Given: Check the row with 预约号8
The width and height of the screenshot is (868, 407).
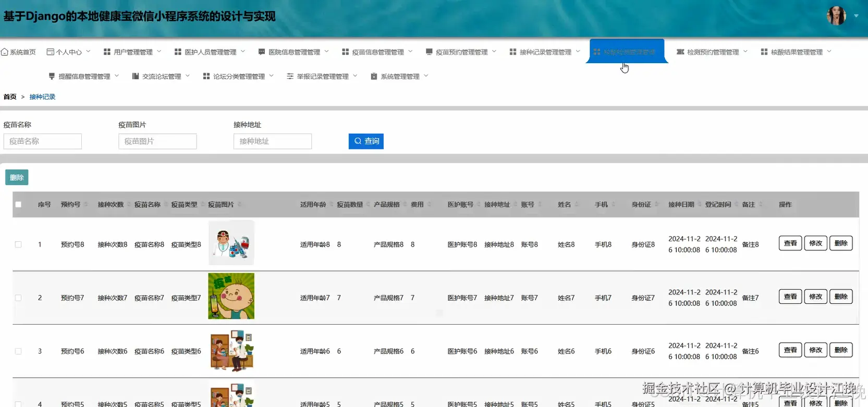Looking at the screenshot, I should point(18,244).
